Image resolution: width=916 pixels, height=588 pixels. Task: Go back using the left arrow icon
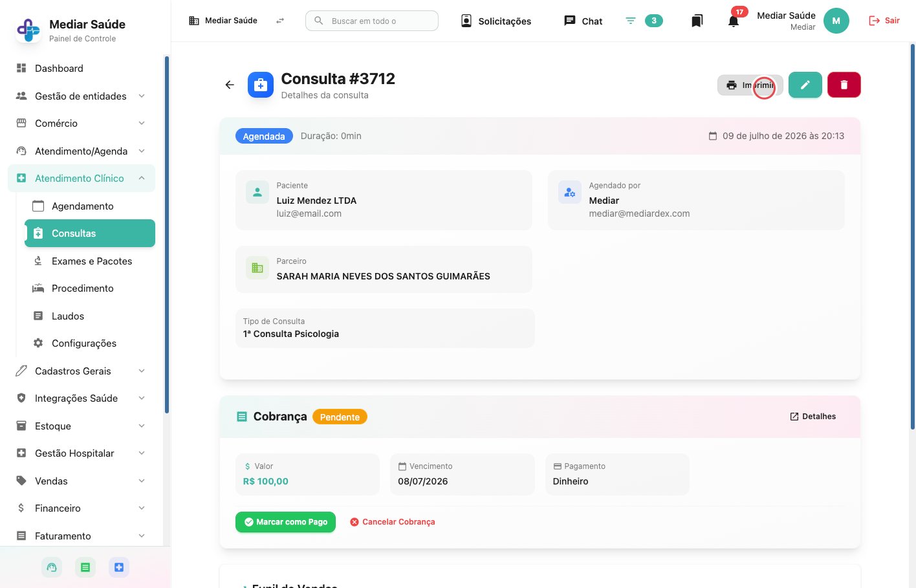coord(230,85)
